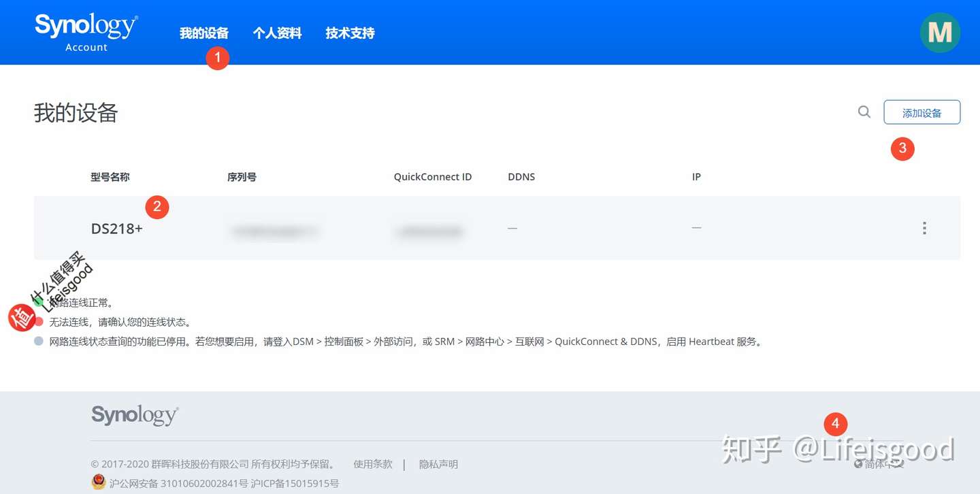
Task: Open the DS218+ row three-dot menu
Action: (x=924, y=228)
